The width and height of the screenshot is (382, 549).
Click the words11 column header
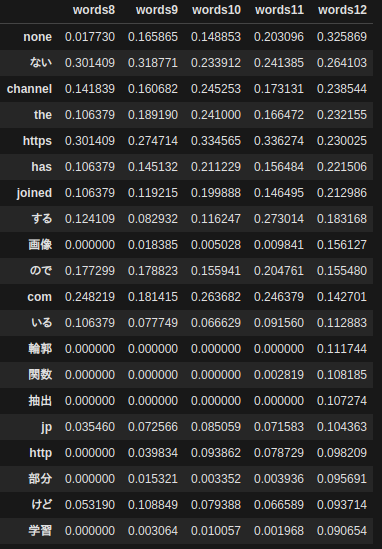pyautogui.click(x=279, y=10)
